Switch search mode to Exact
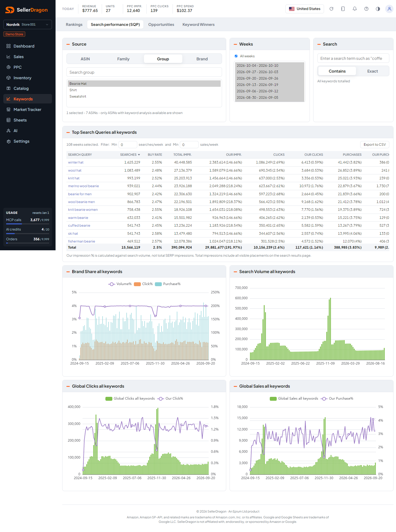This screenshot has height=532, width=396. [372, 71]
